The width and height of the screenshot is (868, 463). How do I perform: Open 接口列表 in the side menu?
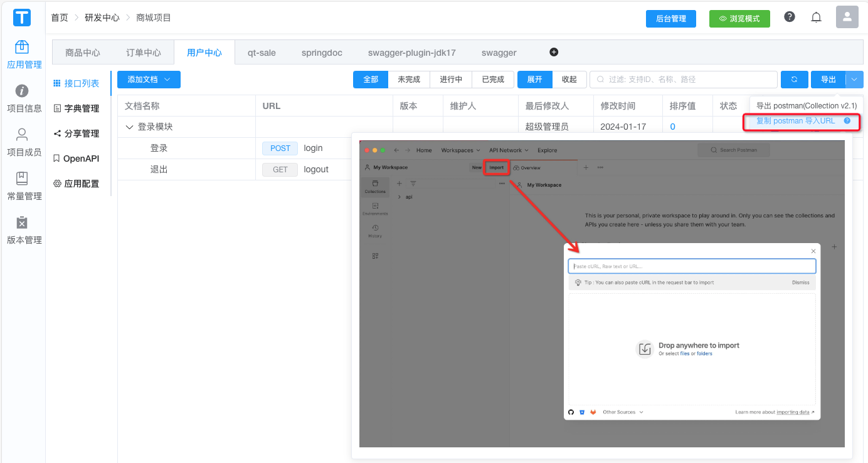(x=77, y=83)
